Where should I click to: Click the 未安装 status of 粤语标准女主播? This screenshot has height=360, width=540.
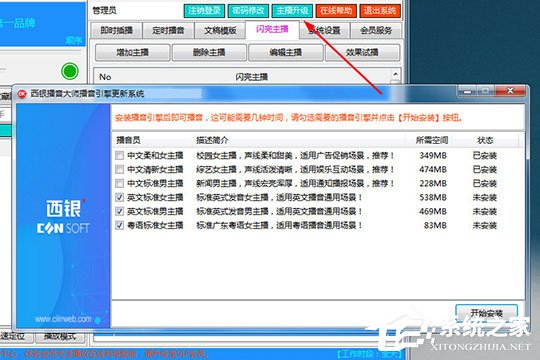pos(485,225)
